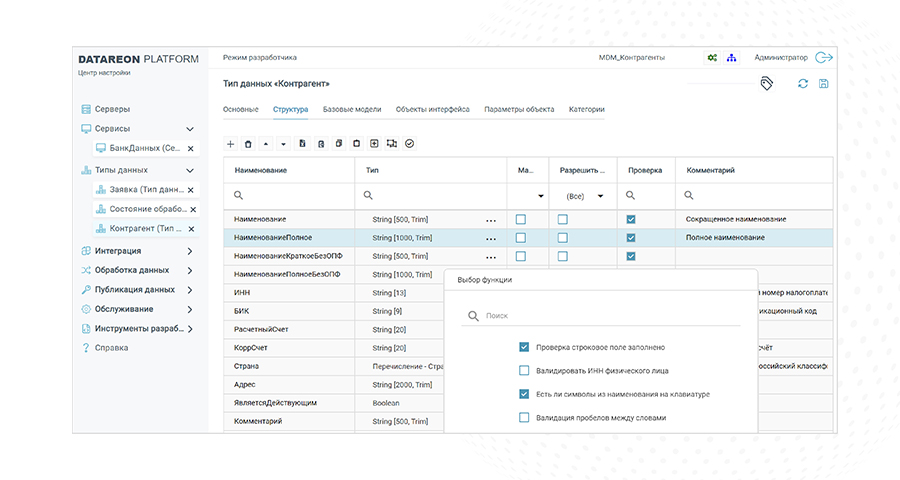Check 'Валидация пробелов между словами' option
The height and width of the screenshot is (480, 900).
coord(524,418)
